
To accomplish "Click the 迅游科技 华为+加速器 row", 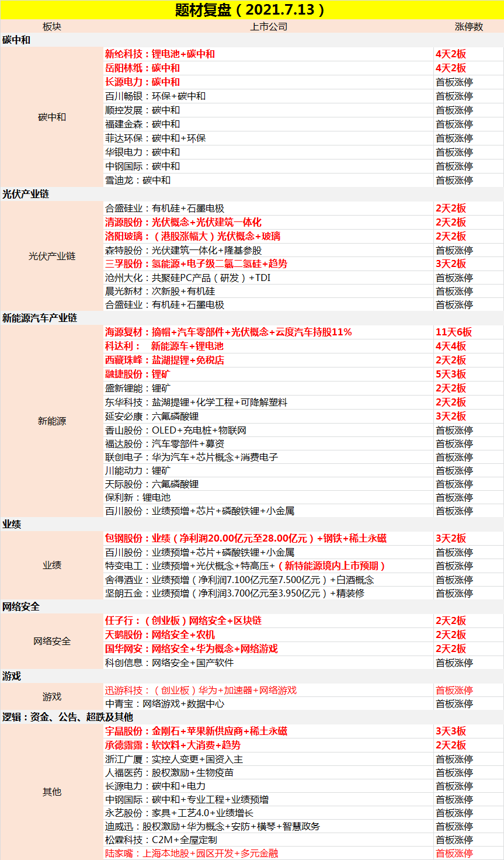I will pos(201,690).
